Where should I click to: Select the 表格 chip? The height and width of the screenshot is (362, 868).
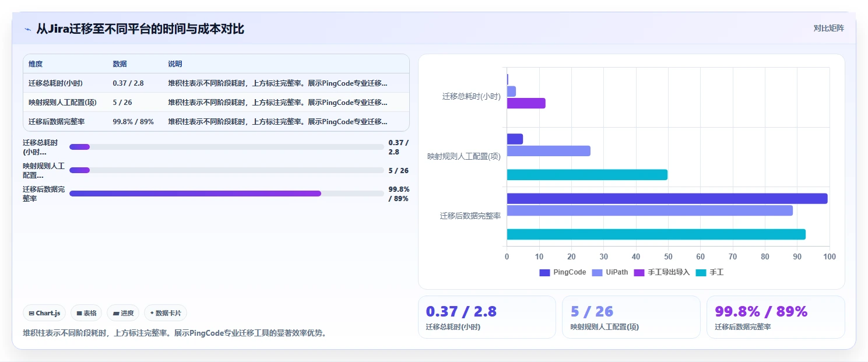(x=86, y=313)
